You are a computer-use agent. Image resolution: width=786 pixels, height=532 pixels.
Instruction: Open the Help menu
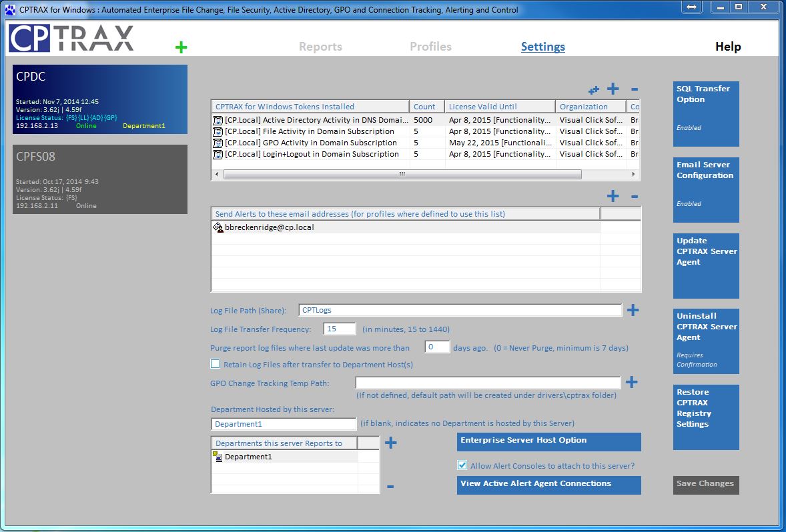pyautogui.click(x=728, y=47)
